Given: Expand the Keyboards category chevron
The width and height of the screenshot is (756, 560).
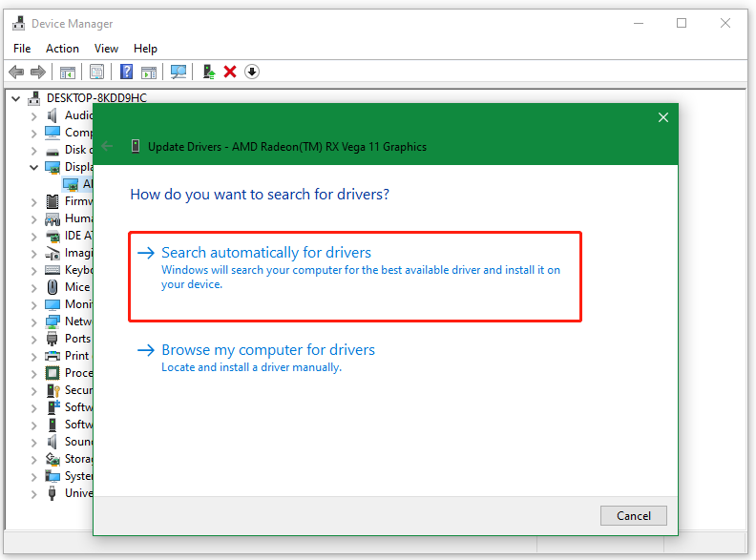Looking at the screenshot, I should [33, 271].
